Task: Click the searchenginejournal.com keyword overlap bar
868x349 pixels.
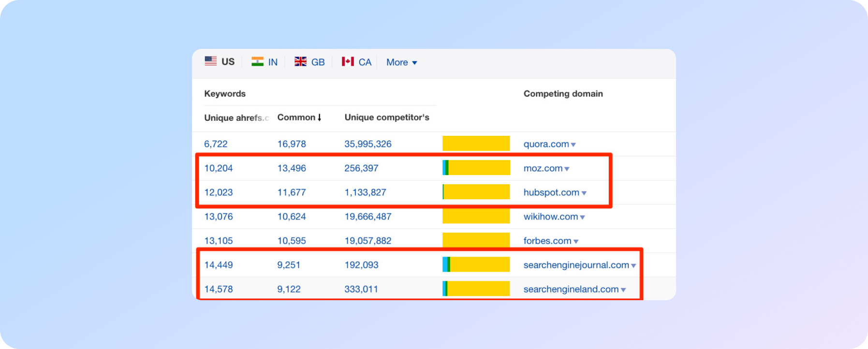Action: pyautogui.click(x=476, y=264)
